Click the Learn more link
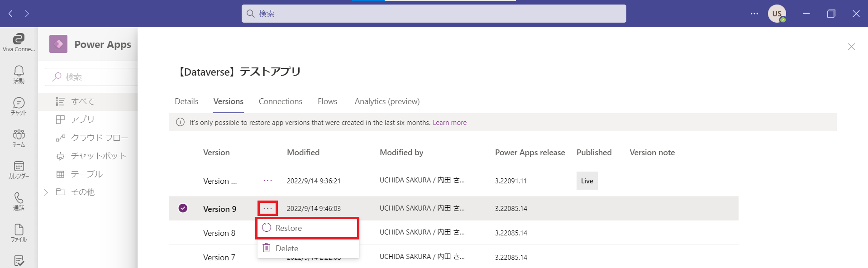The width and height of the screenshot is (868, 268). point(449,123)
